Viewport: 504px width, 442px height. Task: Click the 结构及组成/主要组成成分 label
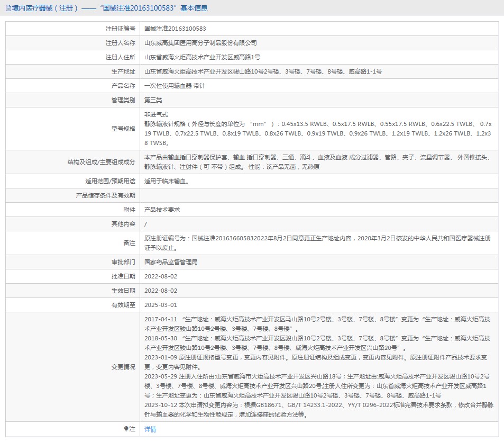click(x=101, y=162)
